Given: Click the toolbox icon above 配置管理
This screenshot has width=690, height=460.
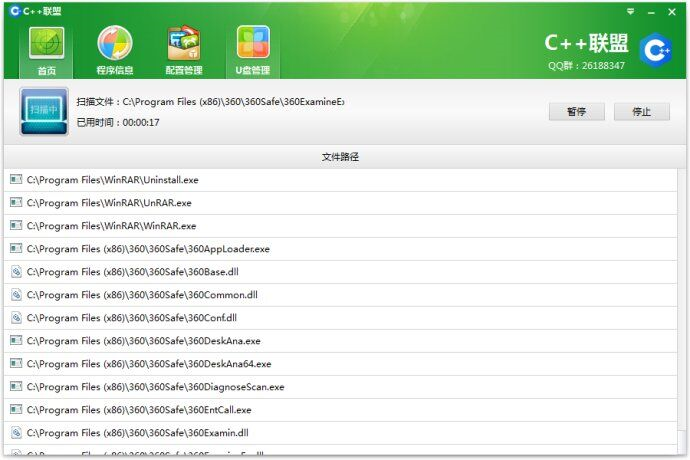Looking at the screenshot, I should pos(184,43).
